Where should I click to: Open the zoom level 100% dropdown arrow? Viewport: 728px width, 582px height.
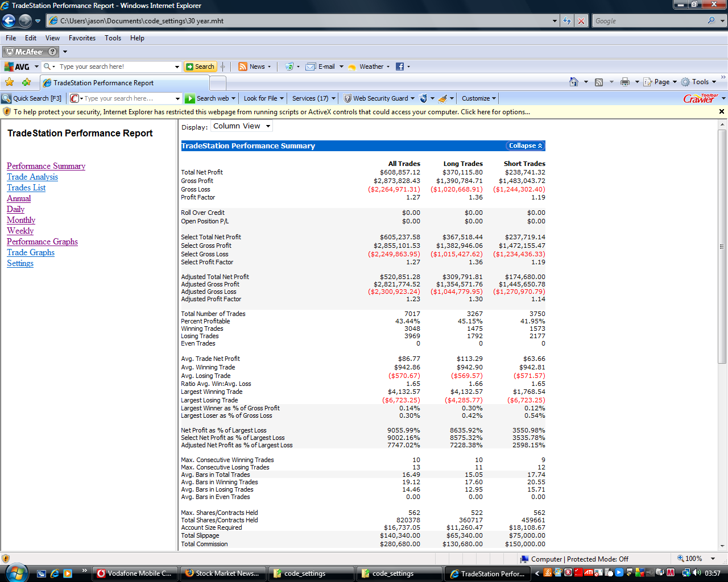click(713, 559)
